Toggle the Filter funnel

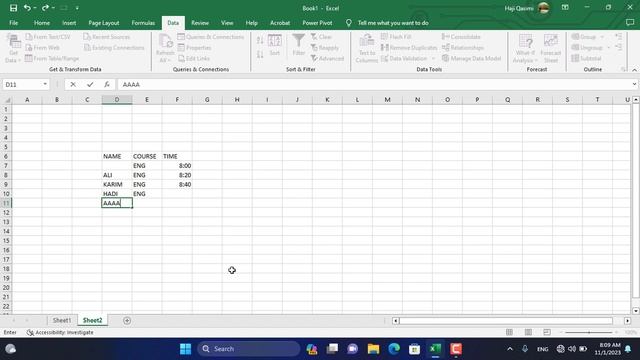click(298, 45)
